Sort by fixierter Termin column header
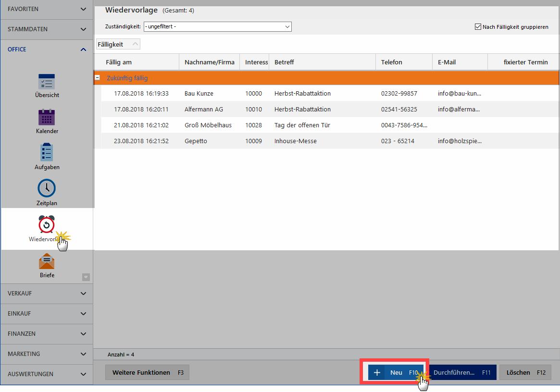The height and width of the screenshot is (392, 560). (x=523, y=62)
